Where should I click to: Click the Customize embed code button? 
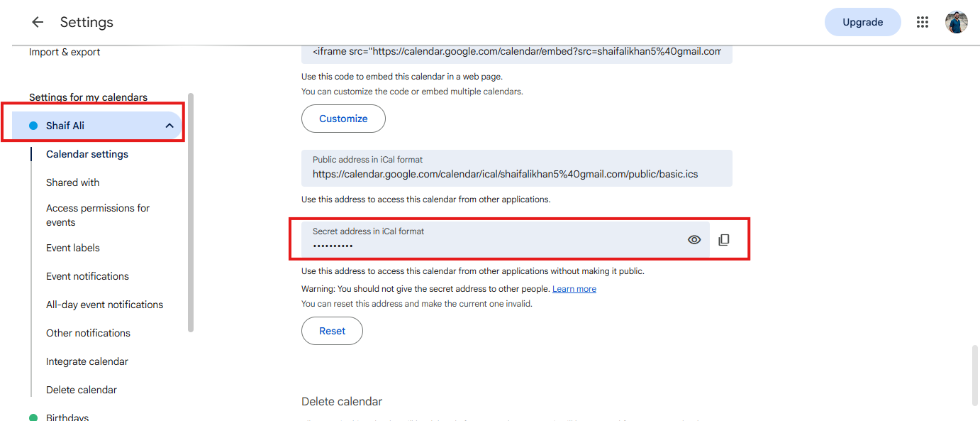(x=343, y=119)
